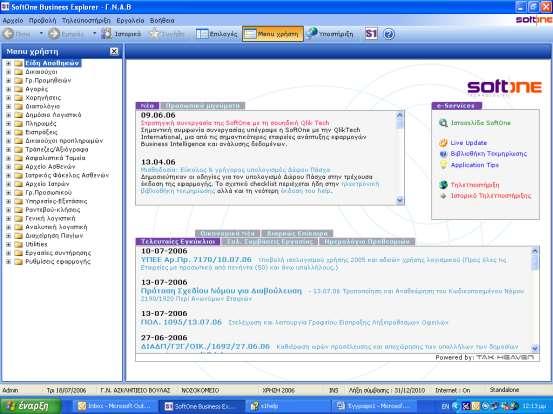The width and height of the screenshot is (553, 414).
Task: Click the circulars panel scroll-up arrow
Action: pos(535,251)
